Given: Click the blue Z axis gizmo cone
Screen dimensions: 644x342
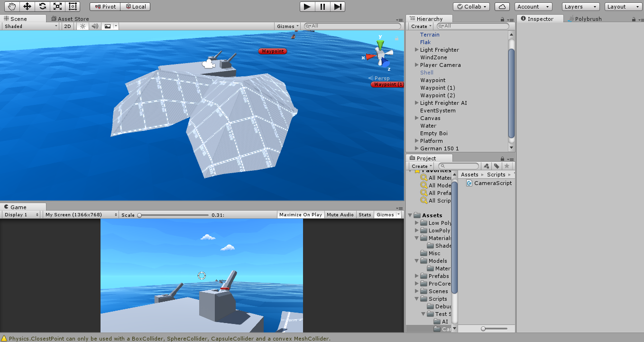Looking at the screenshot, I should [386, 63].
